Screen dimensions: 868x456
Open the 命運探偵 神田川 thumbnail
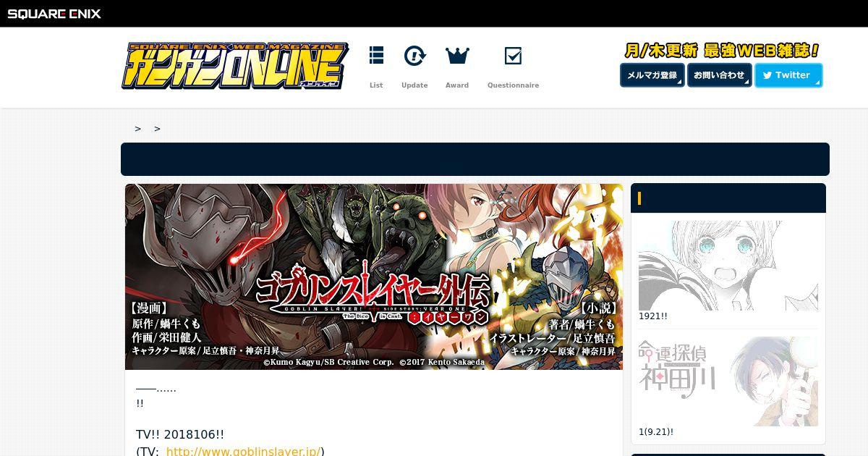pos(728,381)
